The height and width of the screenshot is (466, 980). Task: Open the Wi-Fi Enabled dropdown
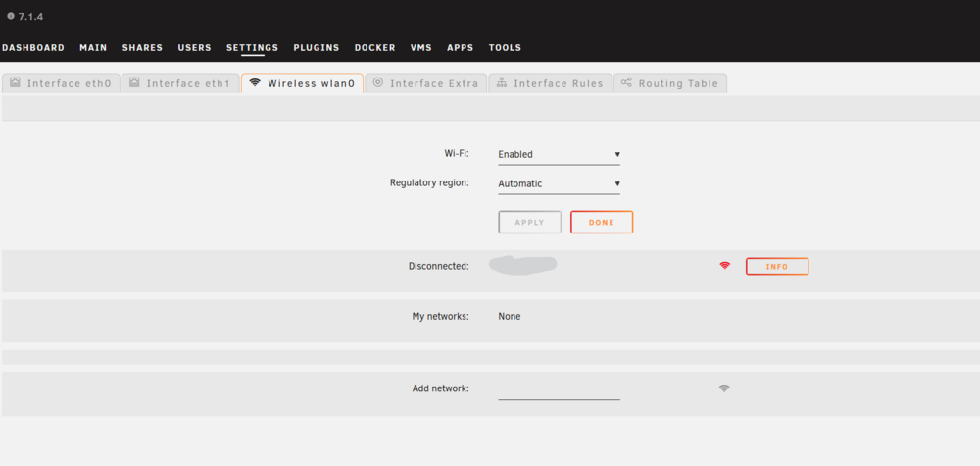coord(559,154)
